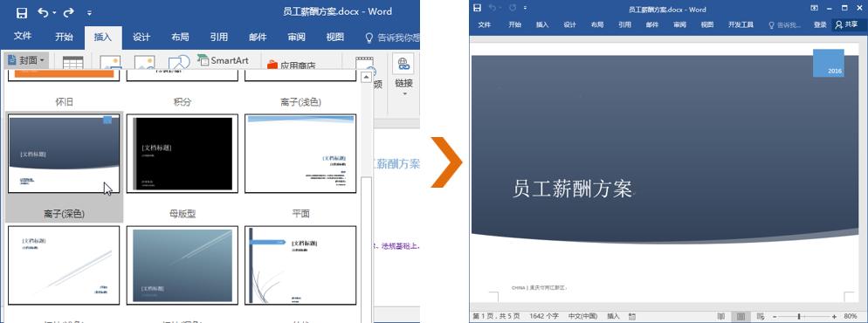
Task: Click the Shapes icon in Insert ribbon
Action: (179, 62)
